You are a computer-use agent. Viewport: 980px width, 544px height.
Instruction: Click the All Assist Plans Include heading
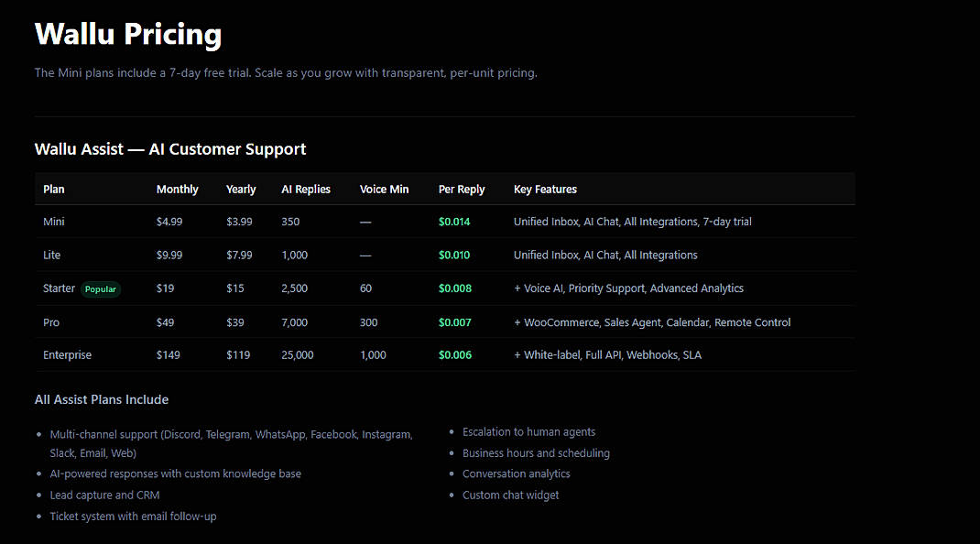[102, 399]
